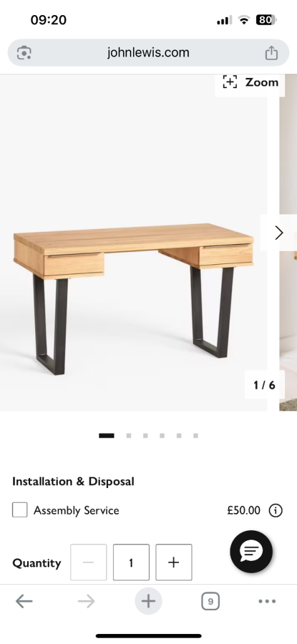Tap the johnlewis.com address bar
The width and height of the screenshot is (297, 644).
pos(148,53)
